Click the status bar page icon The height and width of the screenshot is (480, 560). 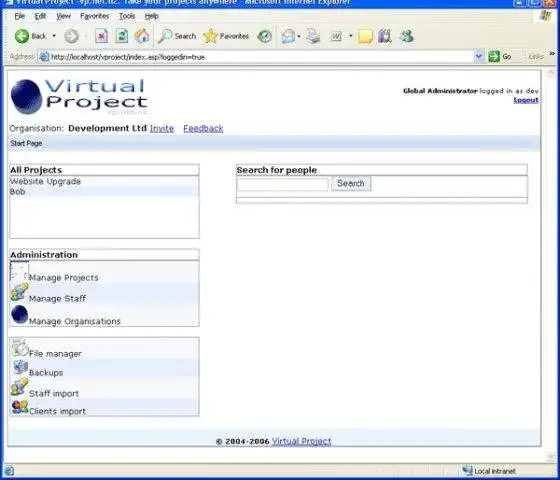[9, 471]
